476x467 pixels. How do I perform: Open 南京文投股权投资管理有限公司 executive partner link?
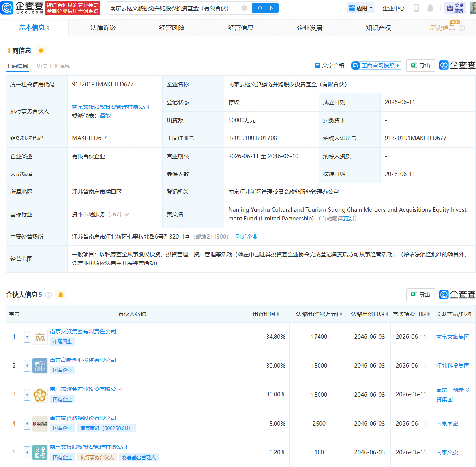click(111, 107)
